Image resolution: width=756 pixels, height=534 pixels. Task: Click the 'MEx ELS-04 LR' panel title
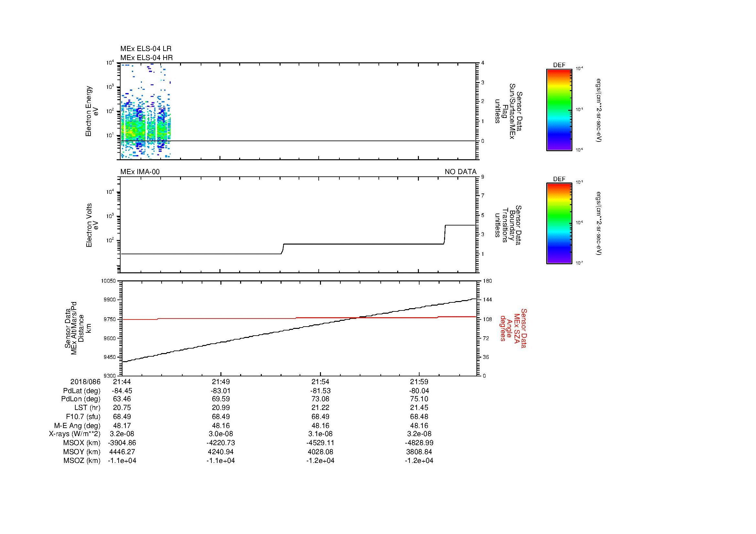pos(146,49)
